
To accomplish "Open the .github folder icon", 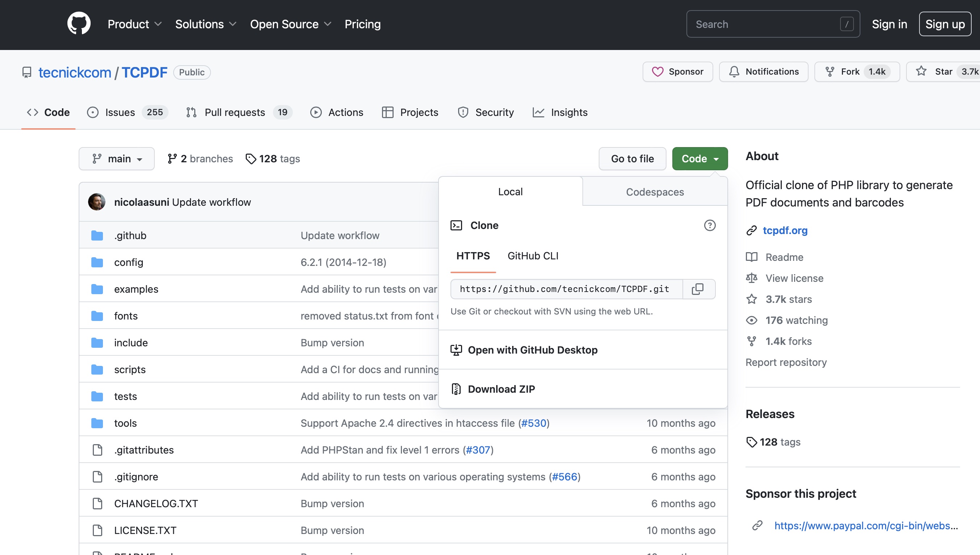I will 97,235.
